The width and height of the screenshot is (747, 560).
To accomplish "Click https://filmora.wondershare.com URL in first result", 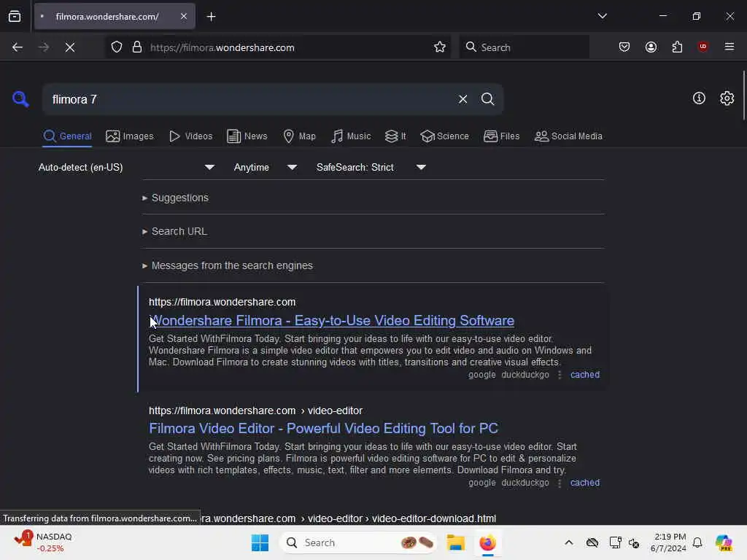I will 222,302.
